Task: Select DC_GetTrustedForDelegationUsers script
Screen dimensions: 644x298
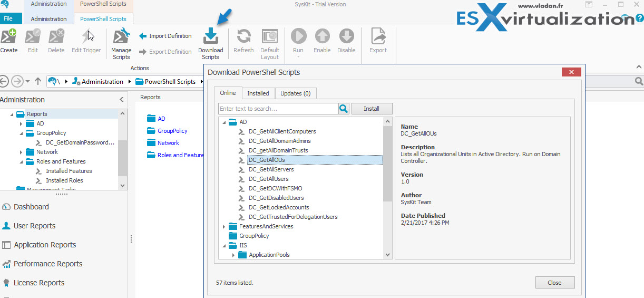Action: tap(293, 217)
